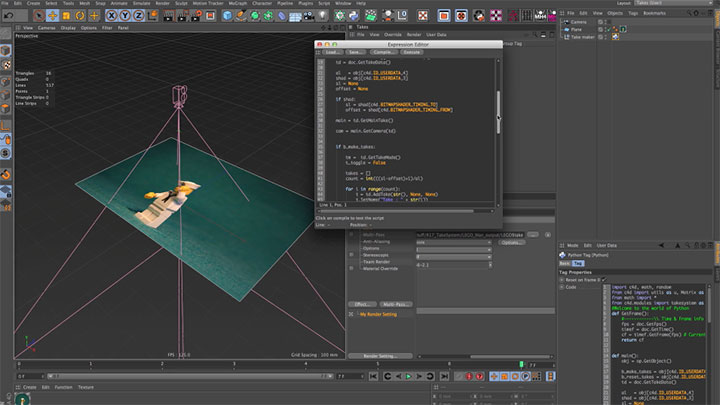Add a Camera object

click(309, 16)
